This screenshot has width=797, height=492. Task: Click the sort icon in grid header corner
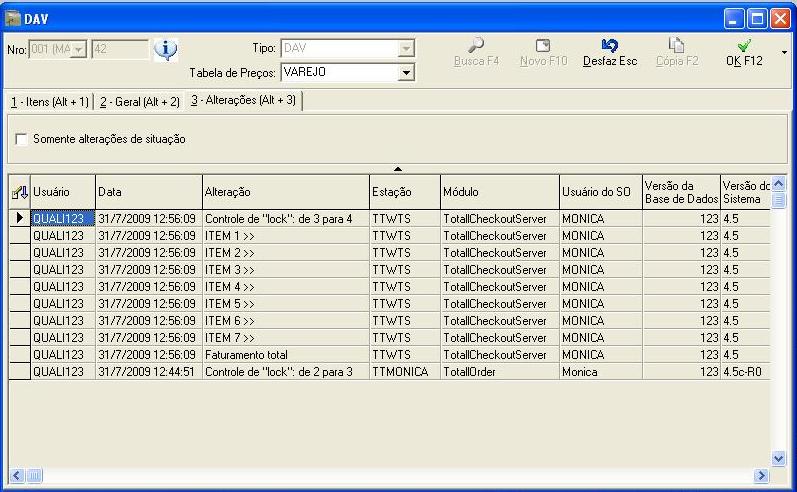[x=19, y=192]
